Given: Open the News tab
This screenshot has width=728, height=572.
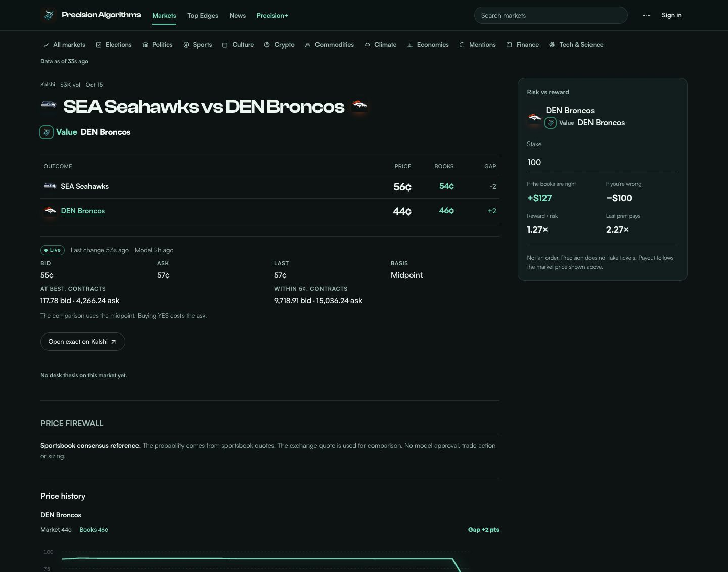Looking at the screenshot, I should tap(237, 16).
